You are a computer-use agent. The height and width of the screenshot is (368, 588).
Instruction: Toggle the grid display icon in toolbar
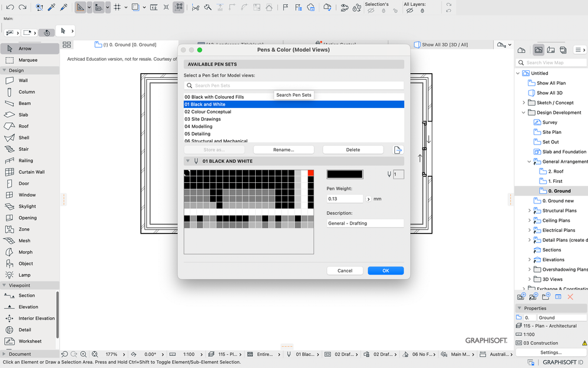pyautogui.click(x=117, y=7)
